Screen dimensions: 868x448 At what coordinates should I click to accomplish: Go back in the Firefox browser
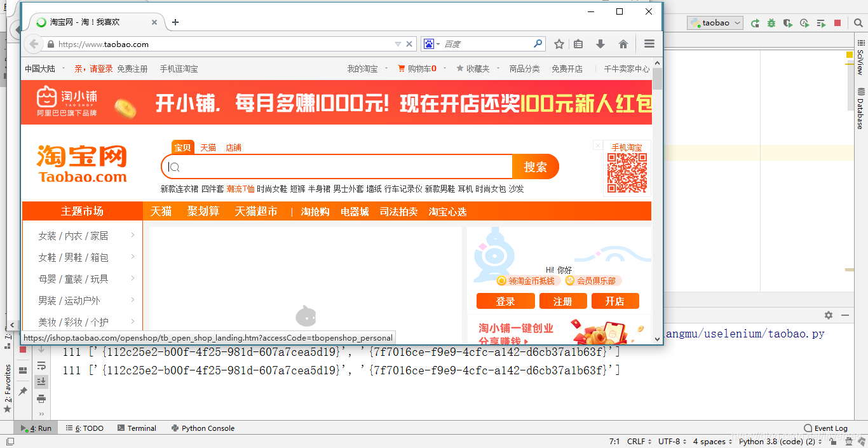coord(34,44)
